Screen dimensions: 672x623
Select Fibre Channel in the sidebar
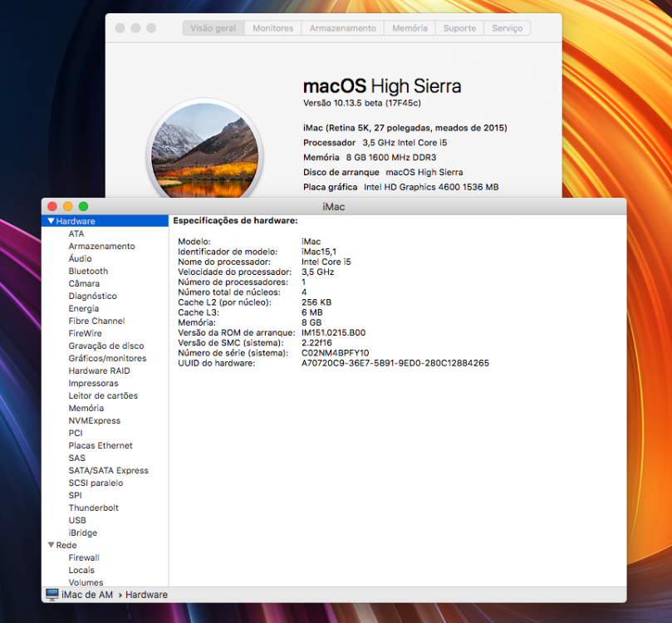click(96, 321)
